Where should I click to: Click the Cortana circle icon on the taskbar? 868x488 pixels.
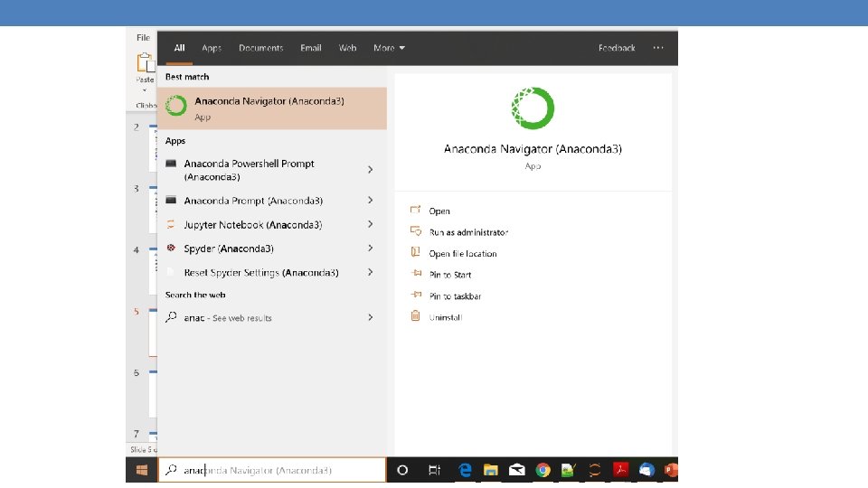tap(402, 470)
